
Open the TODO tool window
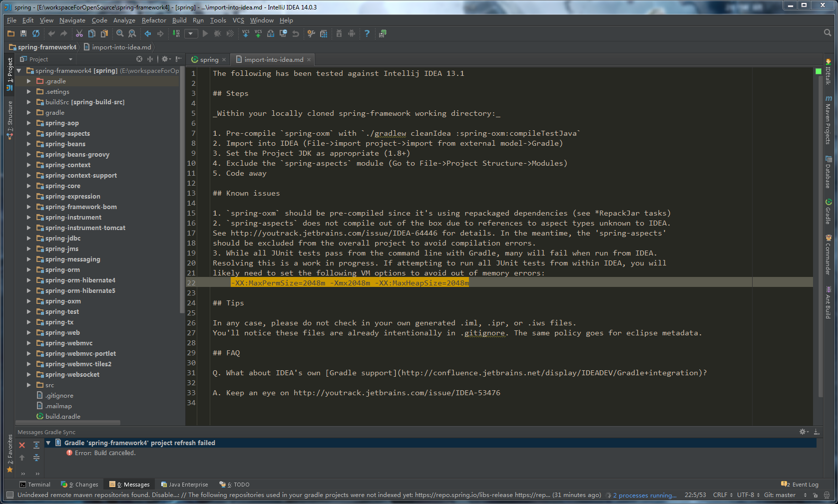point(234,485)
